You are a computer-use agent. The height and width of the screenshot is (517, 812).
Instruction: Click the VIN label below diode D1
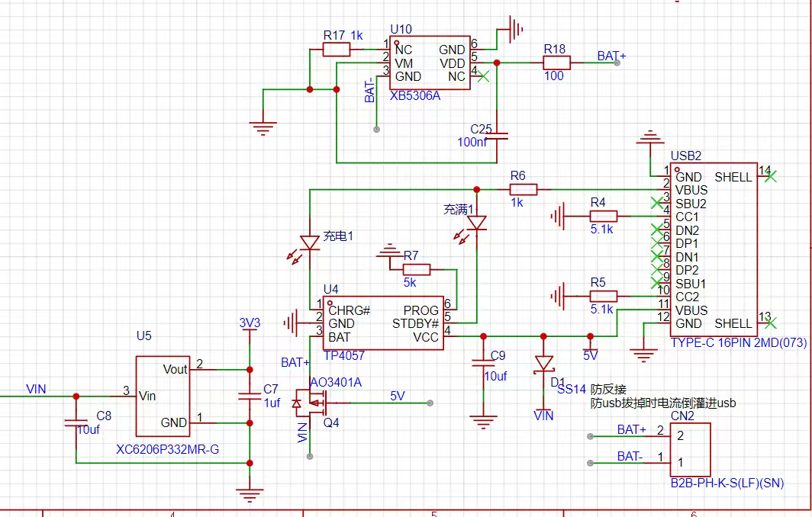pyautogui.click(x=543, y=416)
